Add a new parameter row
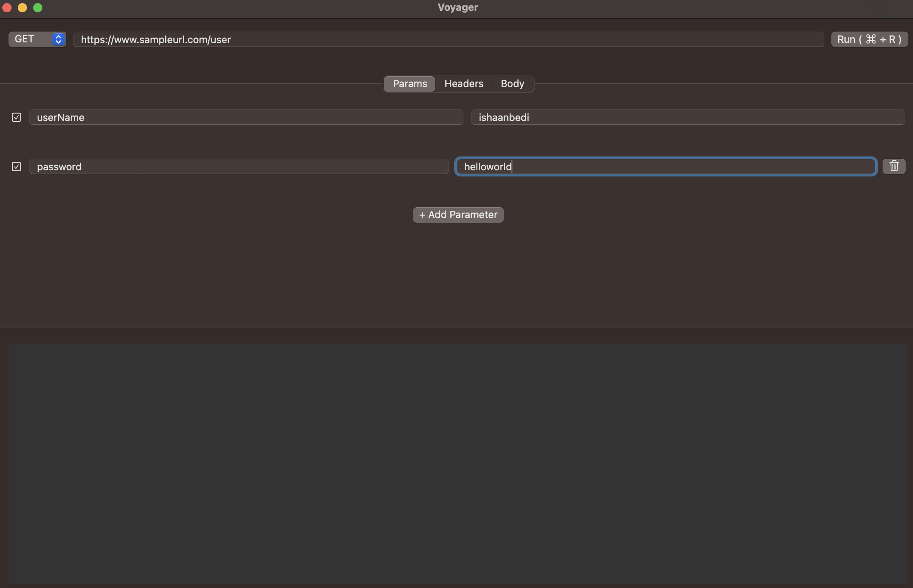The width and height of the screenshot is (913, 588). [458, 215]
